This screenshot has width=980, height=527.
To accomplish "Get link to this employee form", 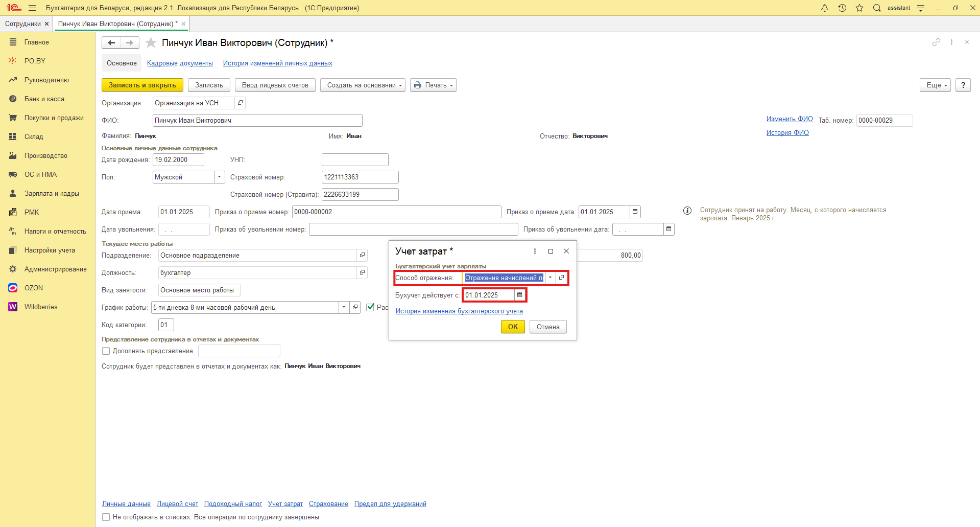I will pyautogui.click(x=936, y=42).
